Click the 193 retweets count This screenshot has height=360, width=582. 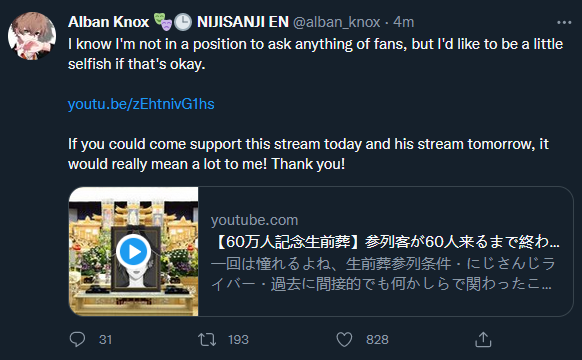coord(238,340)
